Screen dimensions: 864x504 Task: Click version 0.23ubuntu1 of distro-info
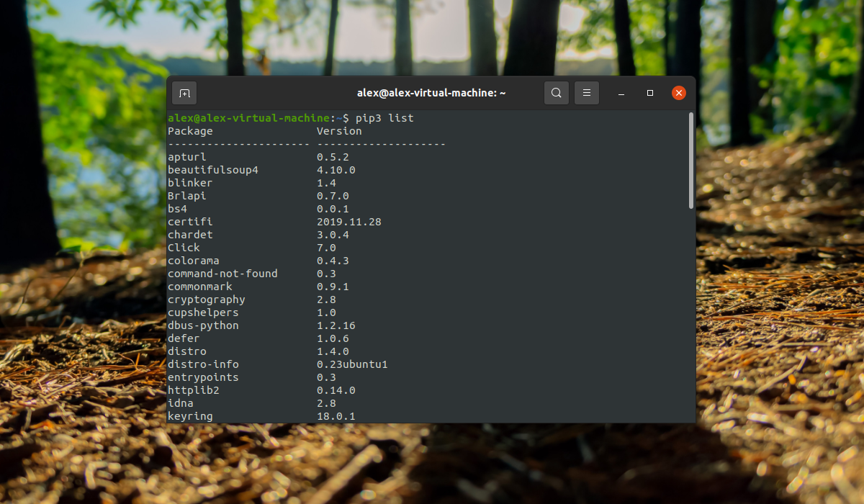tap(352, 364)
